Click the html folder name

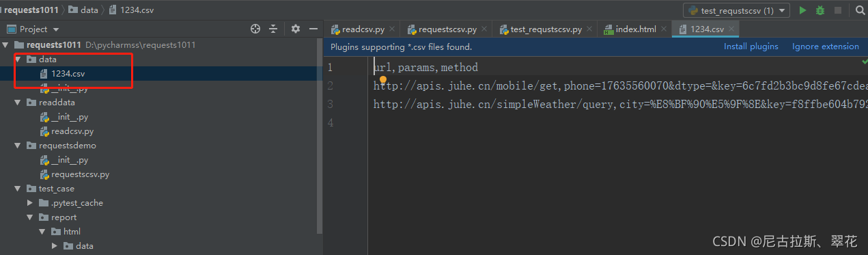point(72,232)
